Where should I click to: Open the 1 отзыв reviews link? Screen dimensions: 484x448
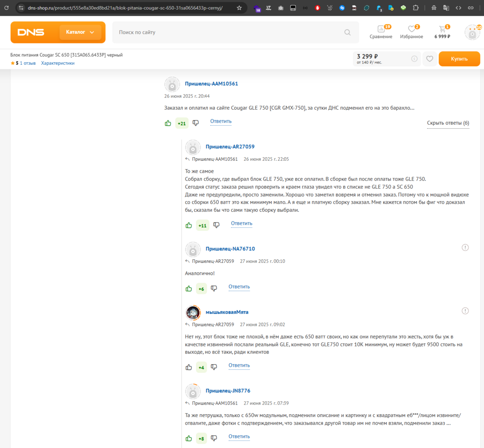click(28, 63)
